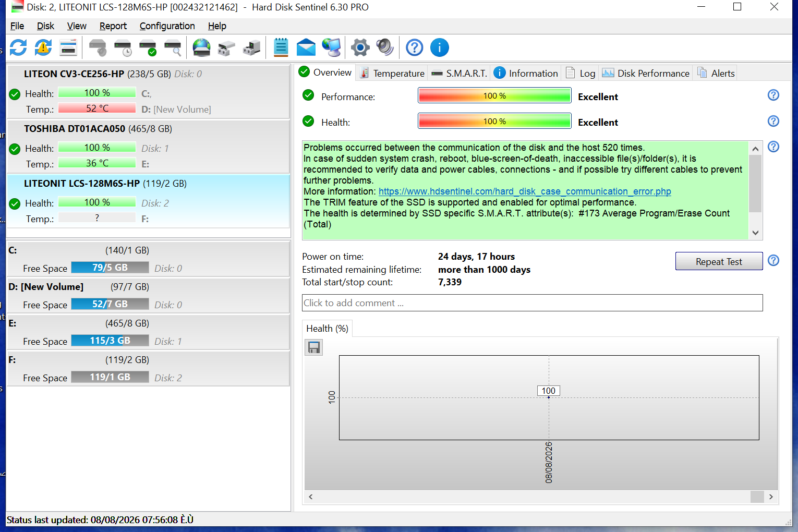
Task: Click the status bar 'Status last updated' text
Action: click(100, 520)
